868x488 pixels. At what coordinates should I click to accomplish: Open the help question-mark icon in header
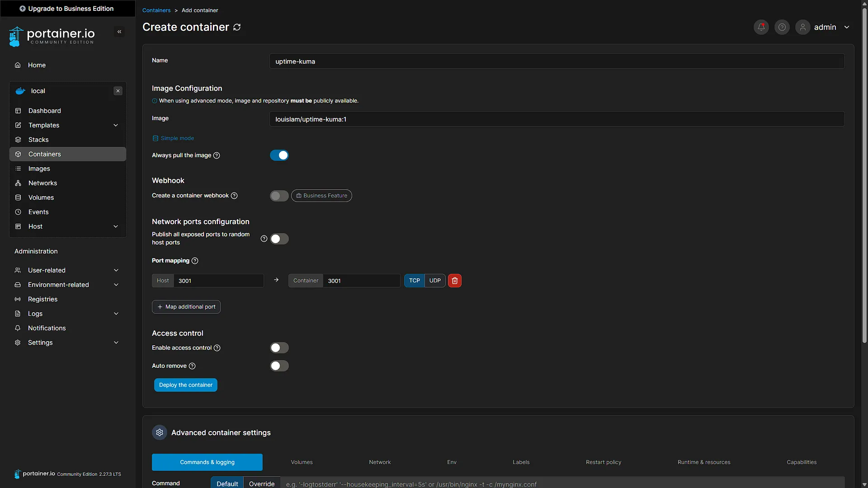click(x=782, y=27)
